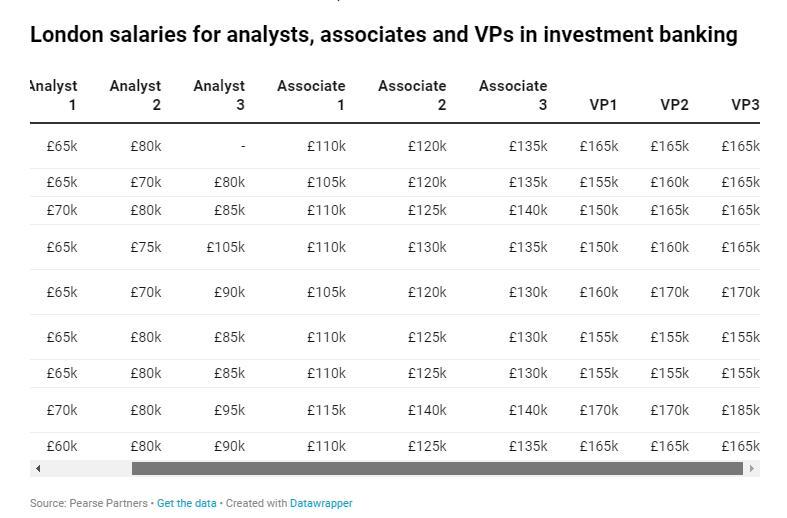Image resolution: width=787 pixels, height=518 pixels.
Task: Click the Associate 1 column header
Action: (311, 95)
